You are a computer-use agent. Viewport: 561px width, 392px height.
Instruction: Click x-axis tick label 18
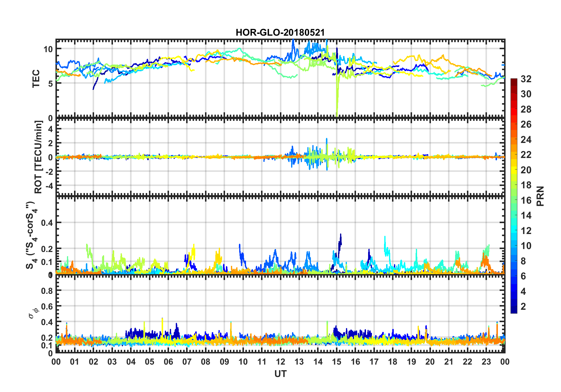[x=393, y=362]
